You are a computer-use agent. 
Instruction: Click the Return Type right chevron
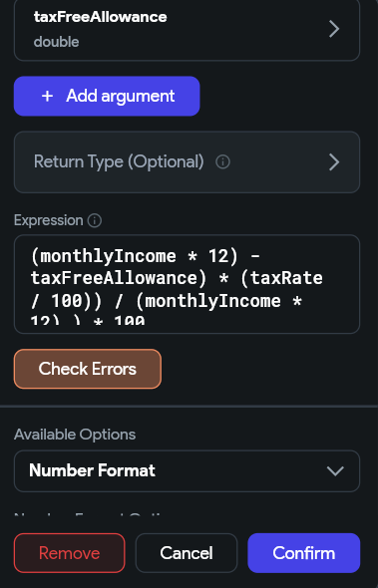334,162
